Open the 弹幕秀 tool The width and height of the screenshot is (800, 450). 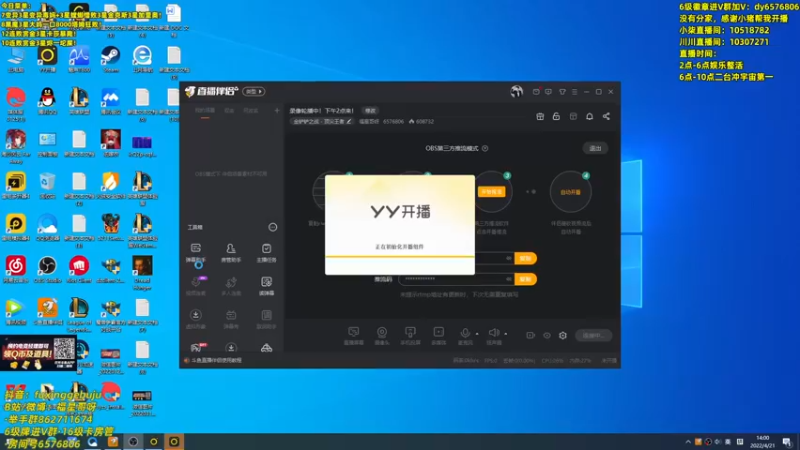pos(231,319)
